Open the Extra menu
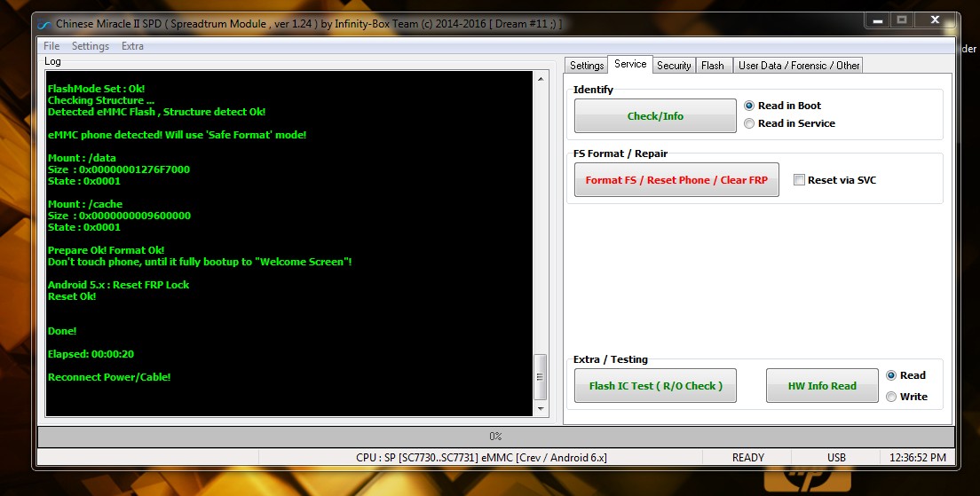The width and height of the screenshot is (980, 496). [x=132, y=45]
